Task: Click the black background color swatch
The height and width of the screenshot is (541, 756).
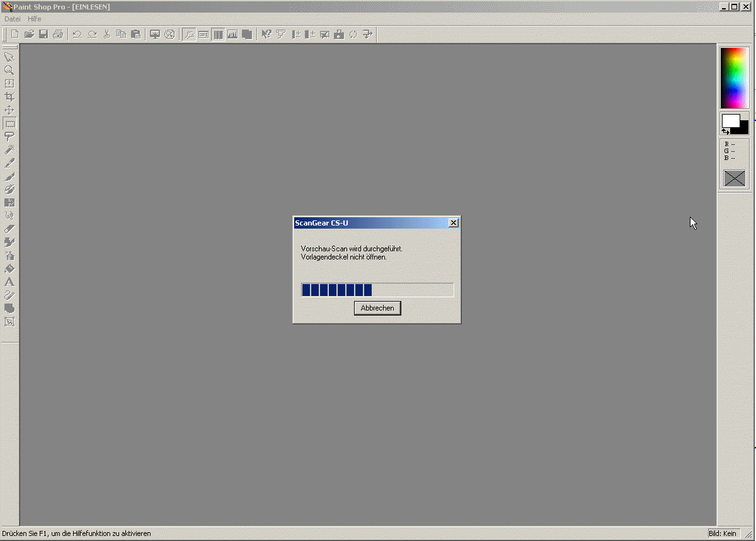Action: coord(743,128)
